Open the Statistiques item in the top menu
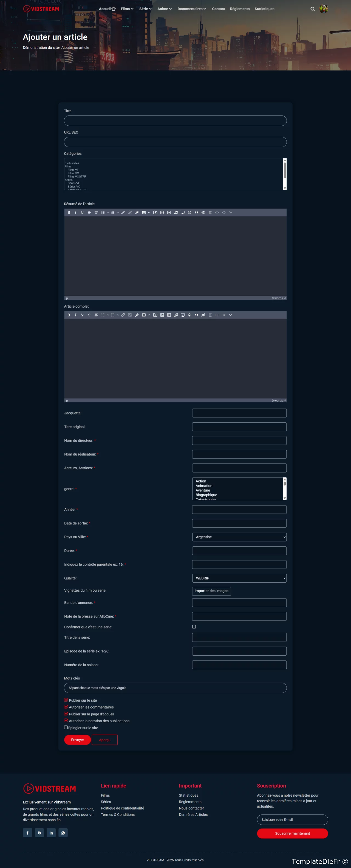The image size is (351, 868). pos(264,9)
